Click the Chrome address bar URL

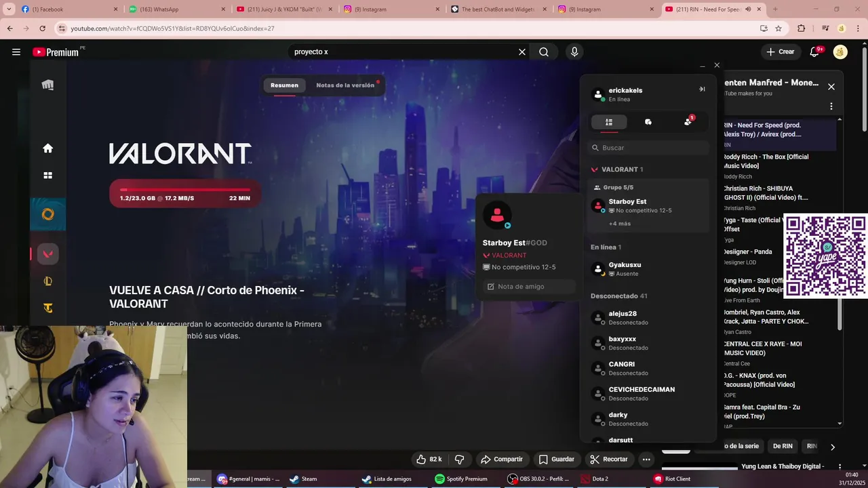click(172, 28)
